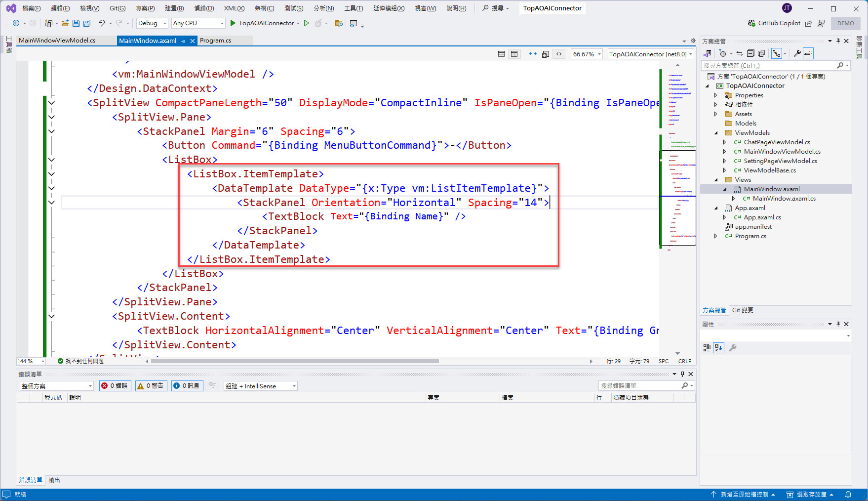The image size is (868, 501).
Task: Open the 組建 + IntelliSense dropdown
Action: pos(261,386)
